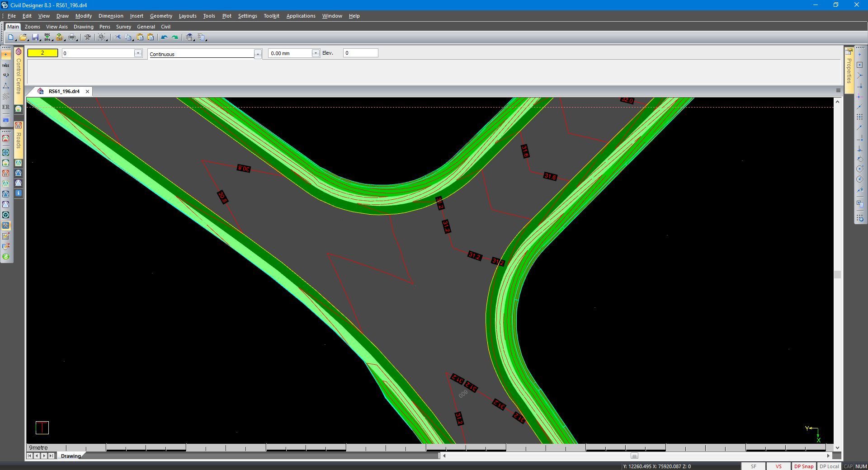Open the Geometry menu
The width and height of the screenshot is (868, 470).
pos(161,16)
